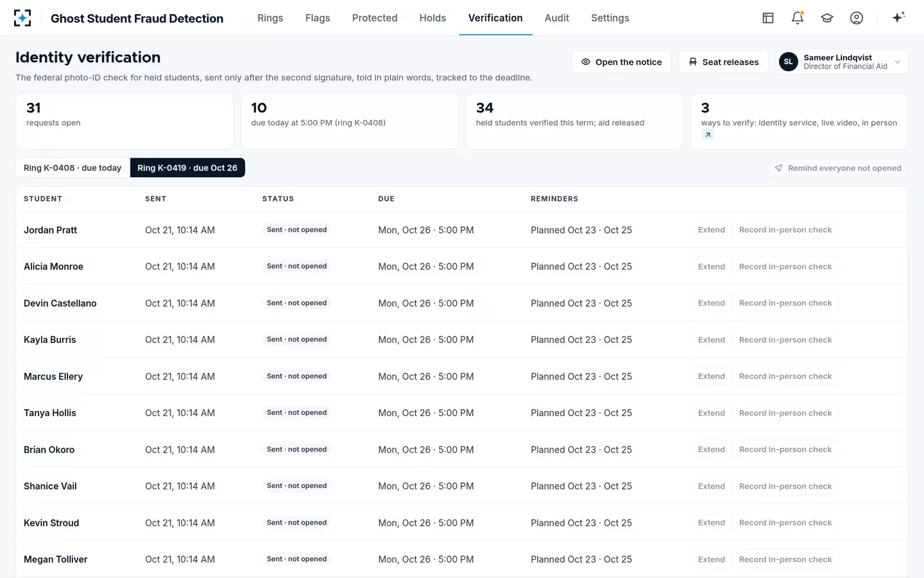Image resolution: width=924 pixels, height=578 pixels.
Task: Record in-person check for Tanya Hollis
Action: pyautogui.click(x=785, y=413)
